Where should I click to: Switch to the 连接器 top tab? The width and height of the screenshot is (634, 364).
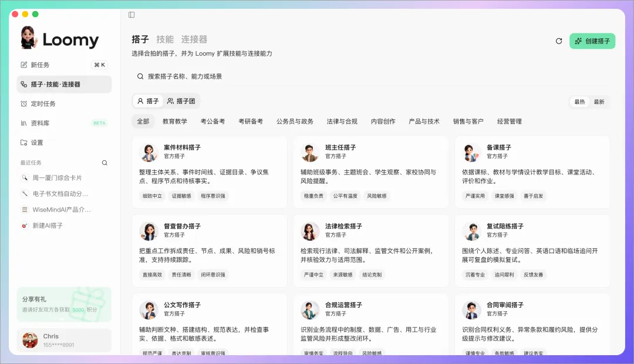pyautogui.click(x=194, y=39)
